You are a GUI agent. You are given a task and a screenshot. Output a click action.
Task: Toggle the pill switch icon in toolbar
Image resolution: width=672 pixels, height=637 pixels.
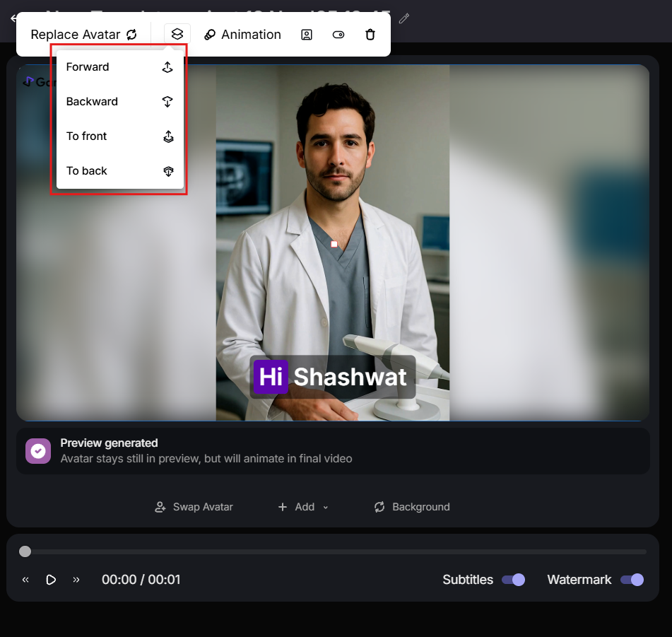(x=338, y=35)
